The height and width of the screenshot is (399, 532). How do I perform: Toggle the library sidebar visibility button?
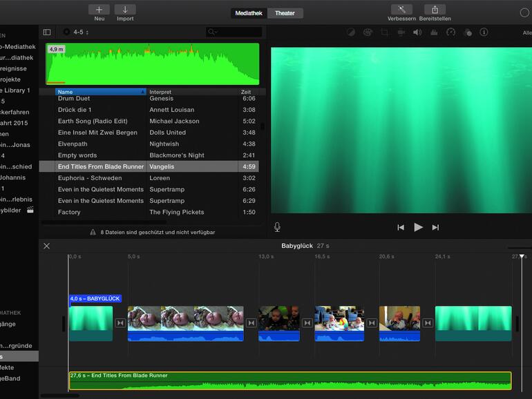(x=47, y=32)
